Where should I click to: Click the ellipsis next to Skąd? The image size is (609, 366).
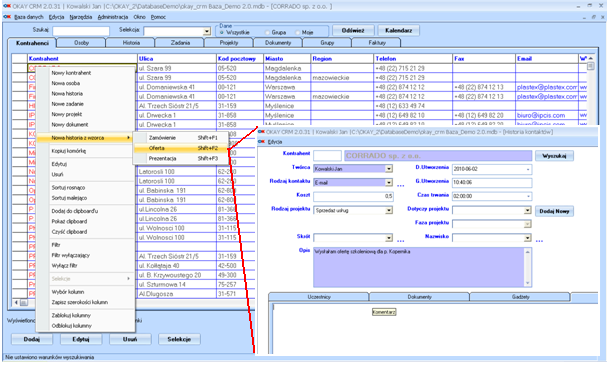click(400, 241)
